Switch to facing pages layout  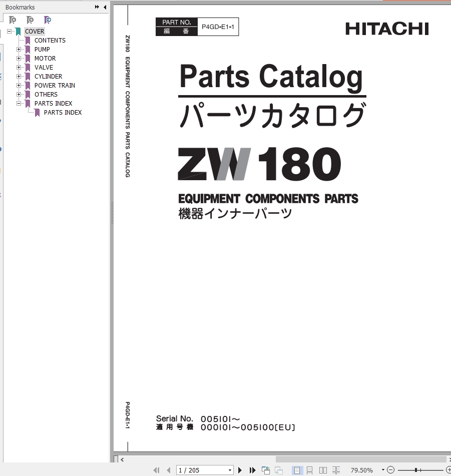coord(323,470)
